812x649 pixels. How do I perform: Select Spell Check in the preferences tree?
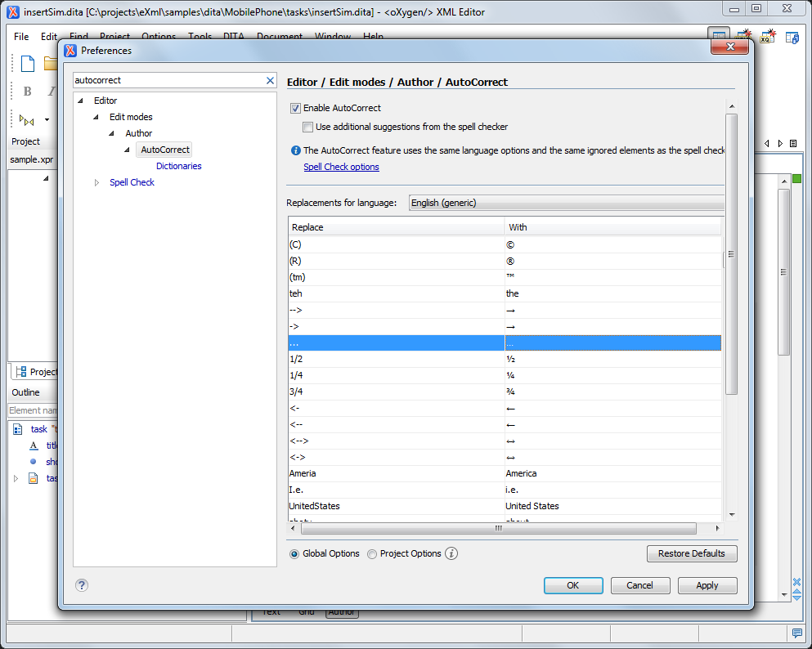click(x=132, y=182)
